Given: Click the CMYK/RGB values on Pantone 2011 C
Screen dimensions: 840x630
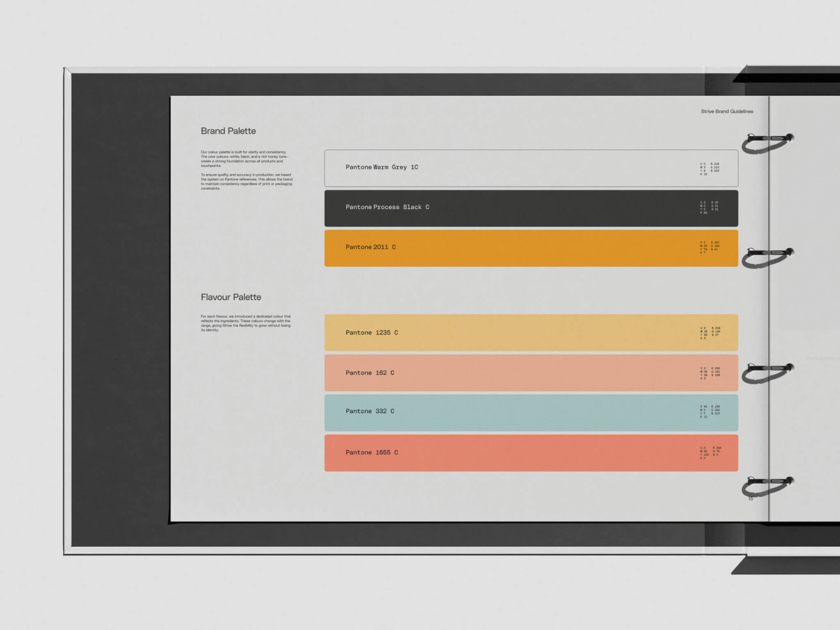Looking at the screenshot, I should click(710, 247).
